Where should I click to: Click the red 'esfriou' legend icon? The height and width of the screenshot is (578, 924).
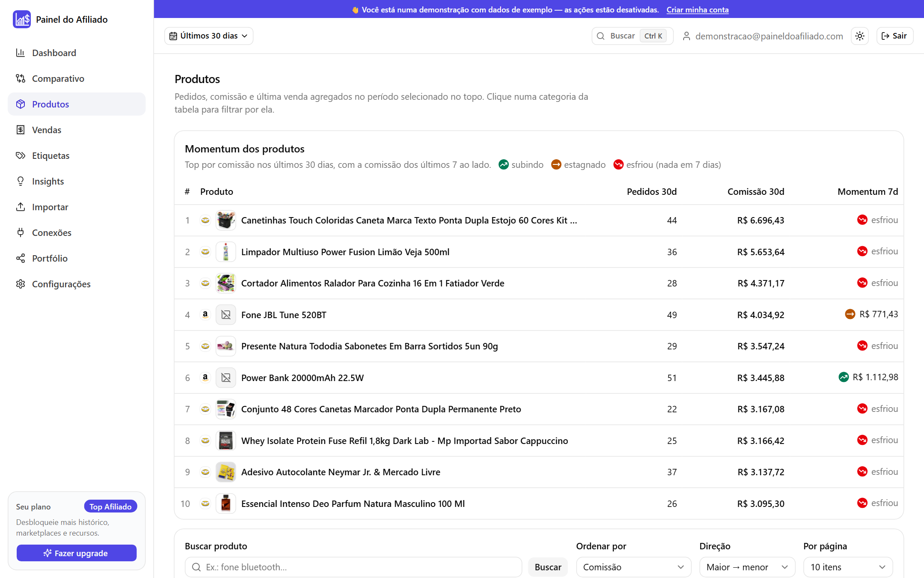point(618,164)
